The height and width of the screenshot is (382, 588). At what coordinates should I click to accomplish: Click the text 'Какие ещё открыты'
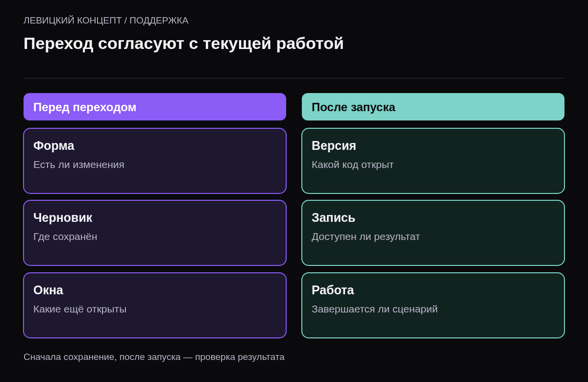[x=80, y=309]
